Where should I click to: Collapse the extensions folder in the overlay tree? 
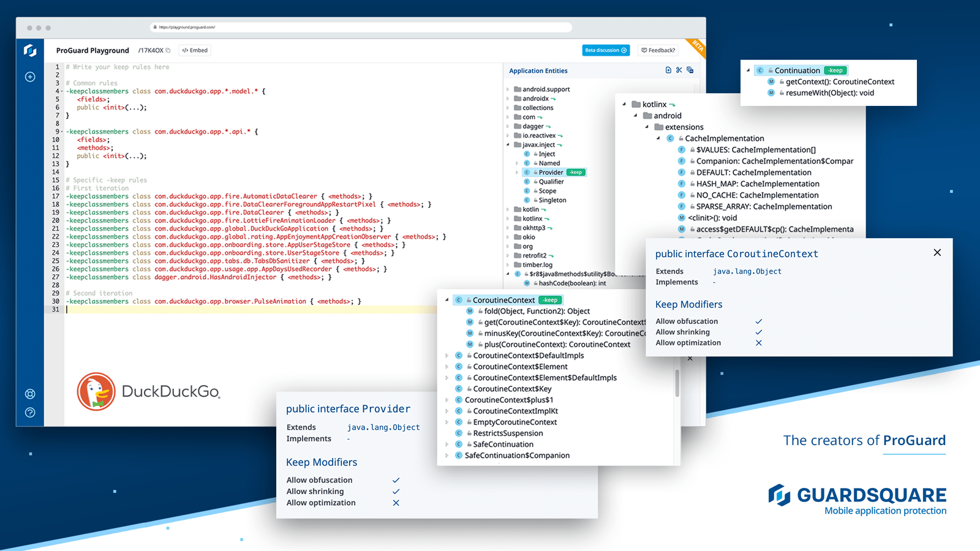[647, 127]
